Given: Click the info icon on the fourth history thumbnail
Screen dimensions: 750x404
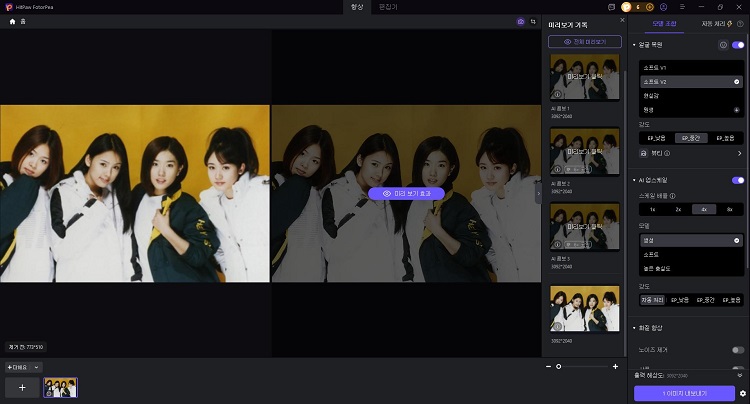Looking at the screenshot, I should [557, 327].
